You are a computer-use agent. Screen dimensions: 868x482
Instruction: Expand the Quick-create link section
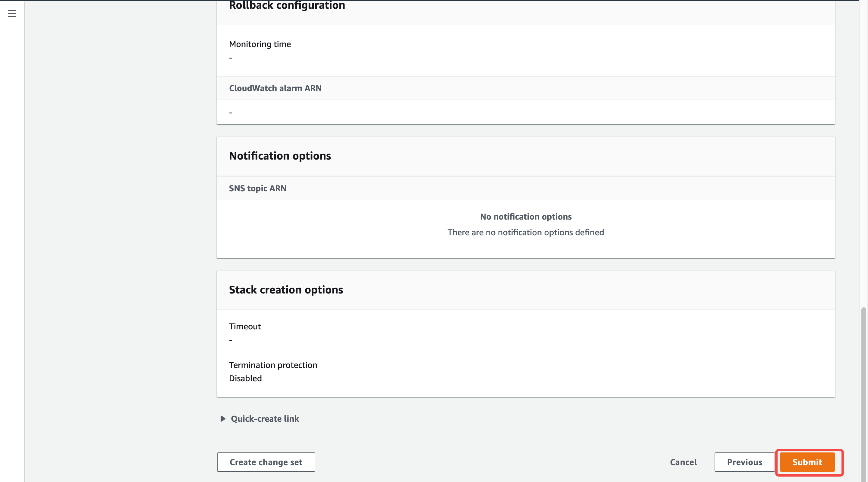(x=260, y=419)
